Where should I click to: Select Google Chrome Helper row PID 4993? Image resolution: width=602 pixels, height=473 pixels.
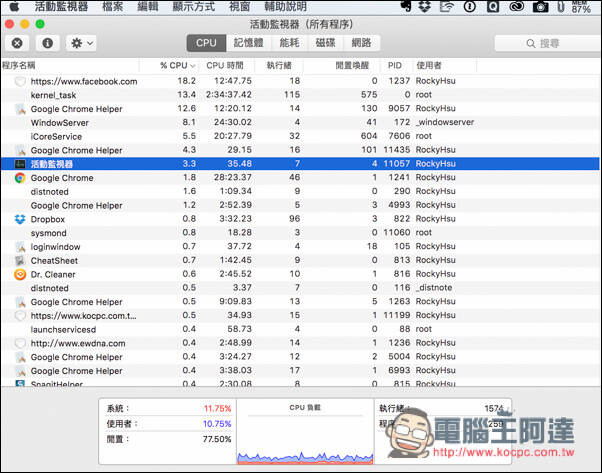pyautogui.click(x=300, y=205)
